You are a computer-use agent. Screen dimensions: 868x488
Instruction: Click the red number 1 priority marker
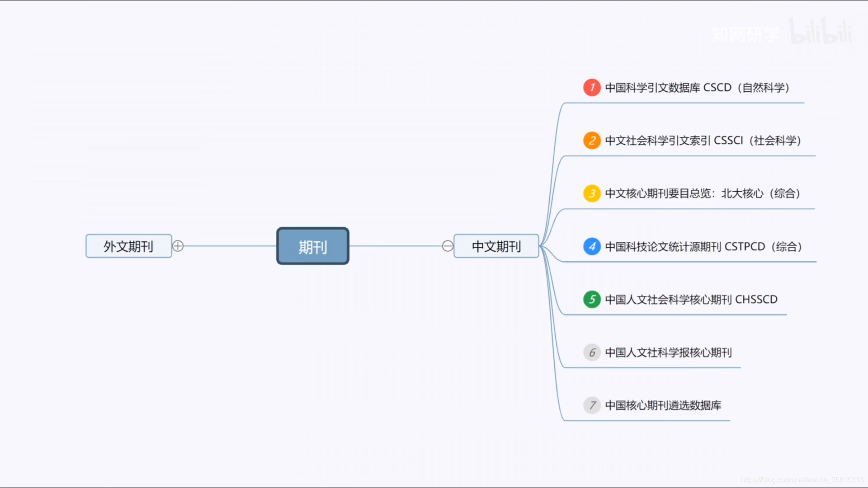[x=592, y=88]
